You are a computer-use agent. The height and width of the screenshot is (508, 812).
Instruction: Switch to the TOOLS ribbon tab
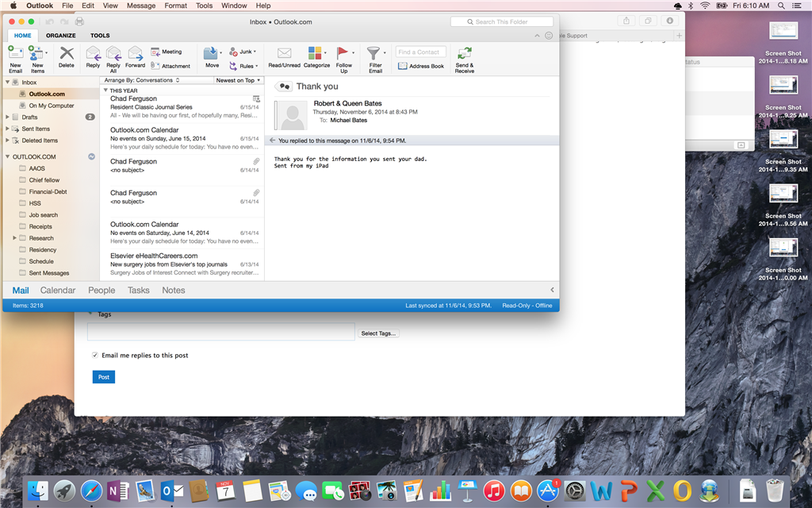(100, 36)
